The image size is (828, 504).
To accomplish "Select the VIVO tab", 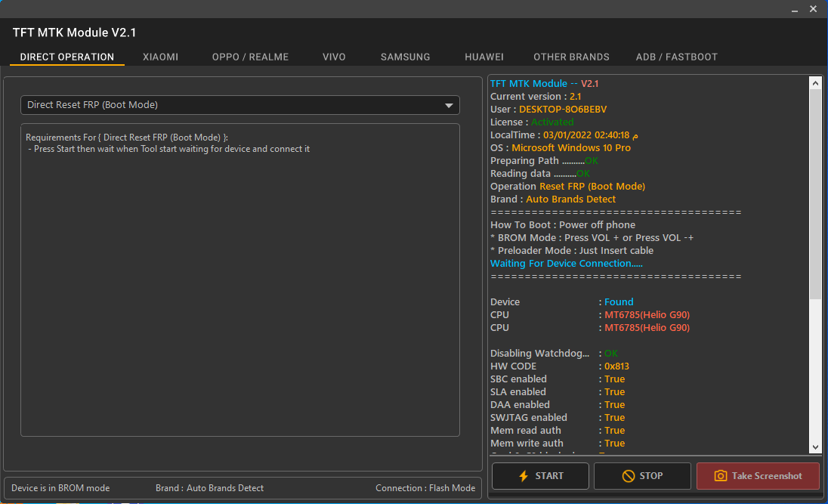I will coord(334,57).
